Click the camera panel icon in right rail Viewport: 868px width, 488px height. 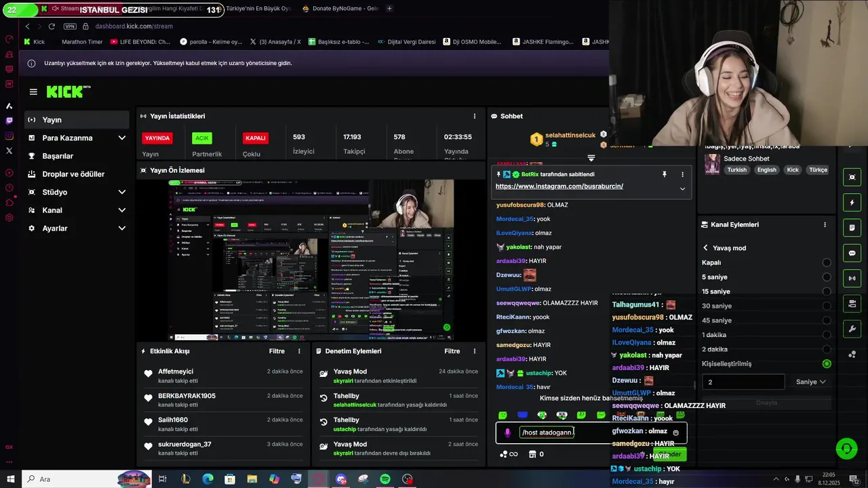coord(852,303)
